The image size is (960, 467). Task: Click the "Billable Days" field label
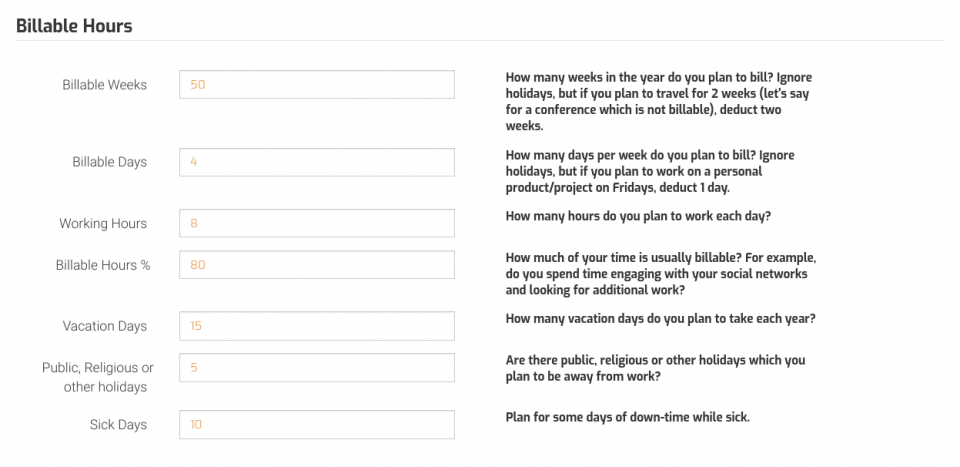tap(109, 162)
